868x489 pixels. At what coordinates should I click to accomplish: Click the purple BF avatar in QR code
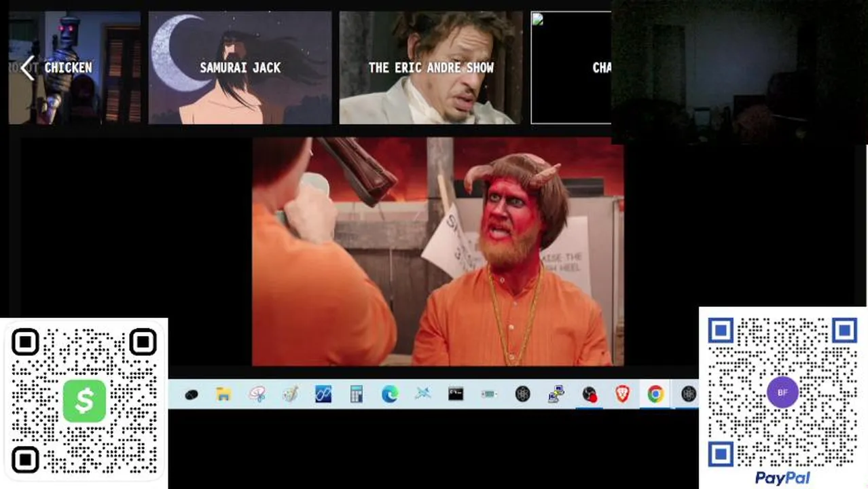click(x=782, y=393)
